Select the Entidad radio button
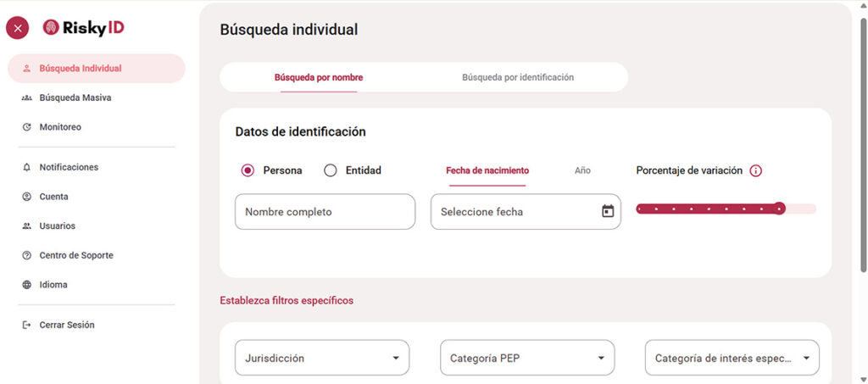Screen dimensions: 868x384 coord(331,170)
